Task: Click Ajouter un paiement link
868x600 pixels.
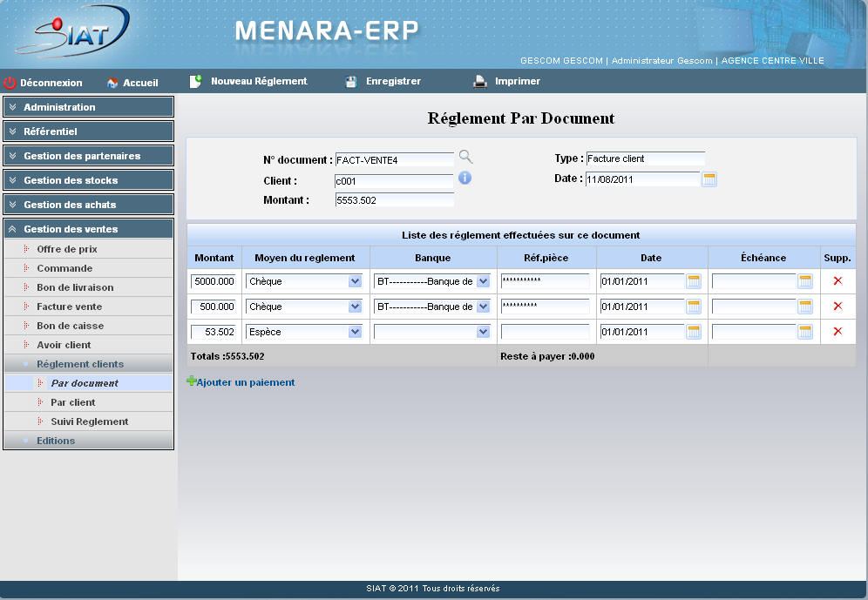Action: click(245, 382)
